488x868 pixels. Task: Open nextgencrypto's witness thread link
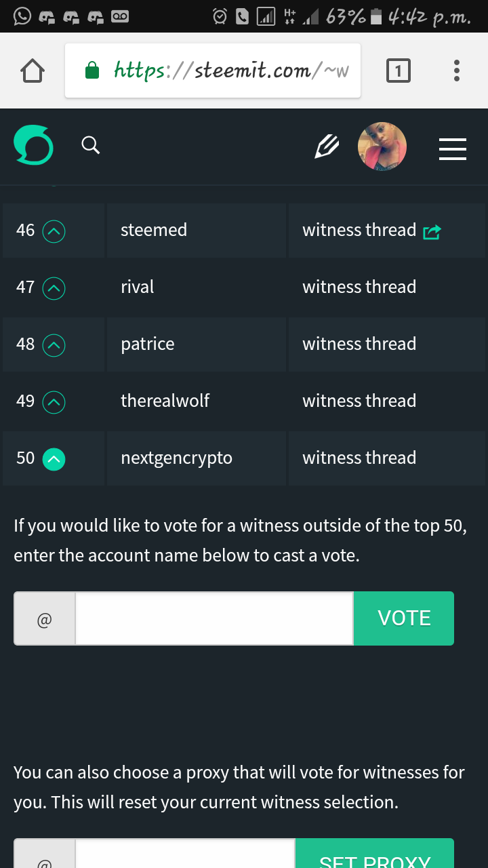tap(359, 458)
